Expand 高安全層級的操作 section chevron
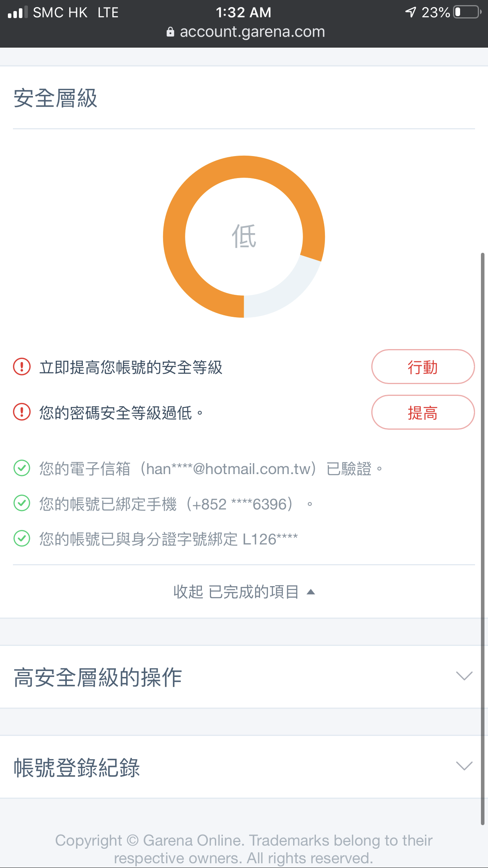This screenshot has height=868, width=488. (x=464, y=676)
